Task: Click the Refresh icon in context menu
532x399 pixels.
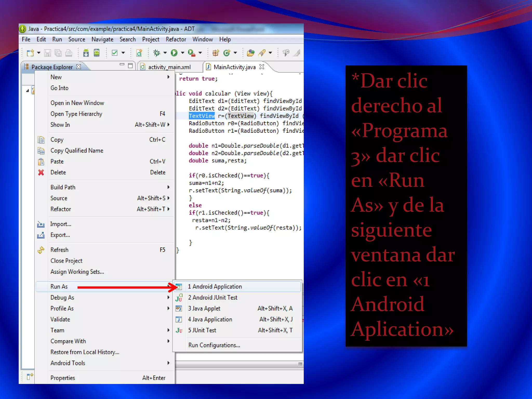Action: pyautogui.click(x=41, y=250)
